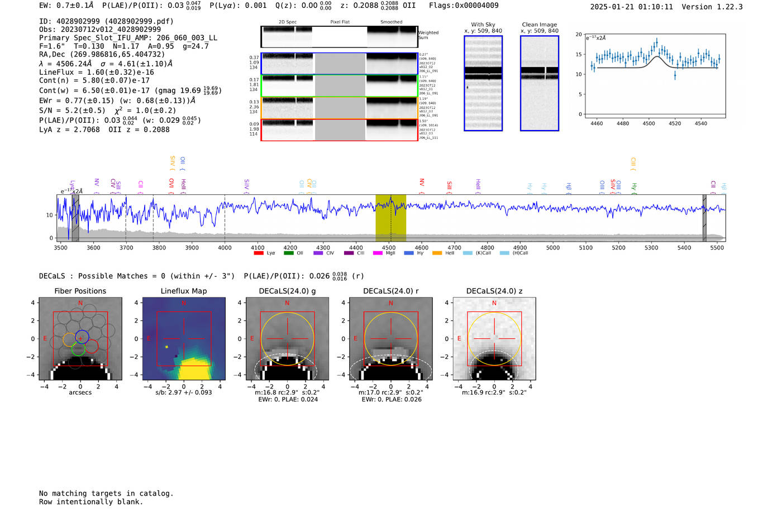The image size is (782, 532).
Task: Click the timestamp '2025-01-21 01:10:11'
Action: coord(632,7)
